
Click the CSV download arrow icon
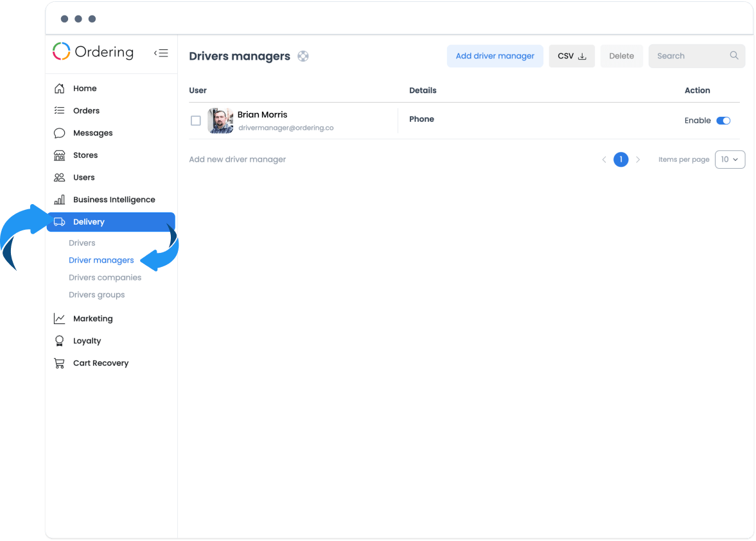coord(583,56)
